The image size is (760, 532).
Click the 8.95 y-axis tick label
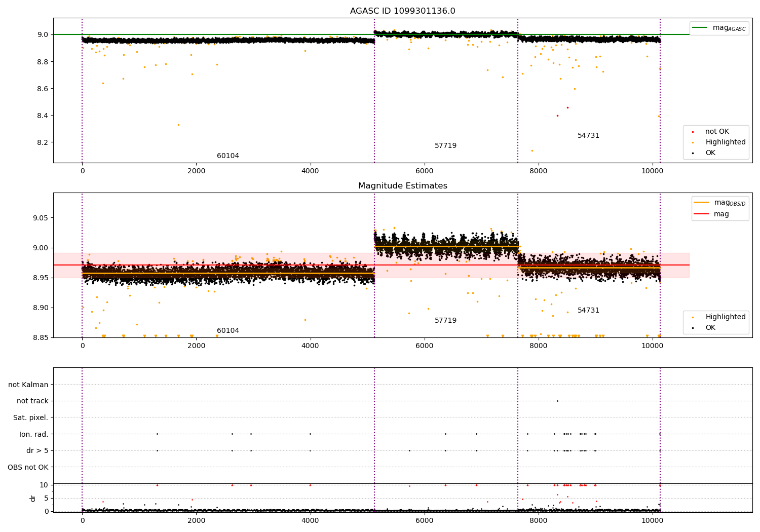(x=41, y=278)
